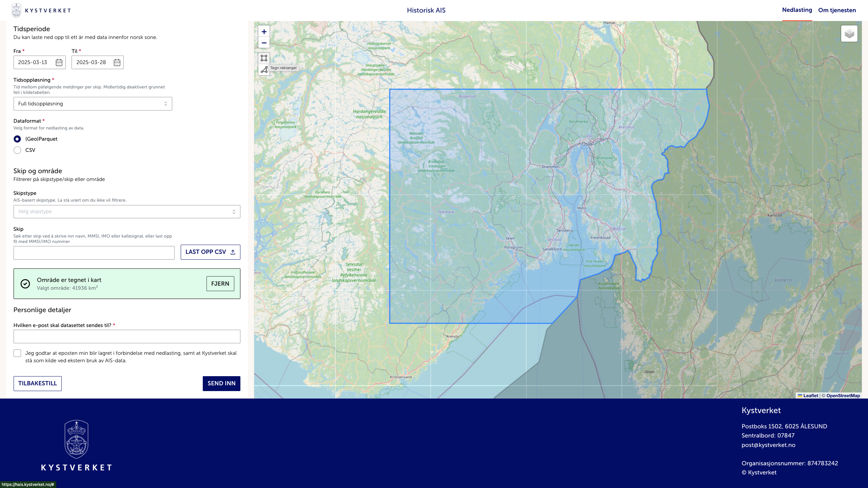868x488 pixels.
Task: Open the Tidsoppløsning dropdown
Action: tap(93, 104)
